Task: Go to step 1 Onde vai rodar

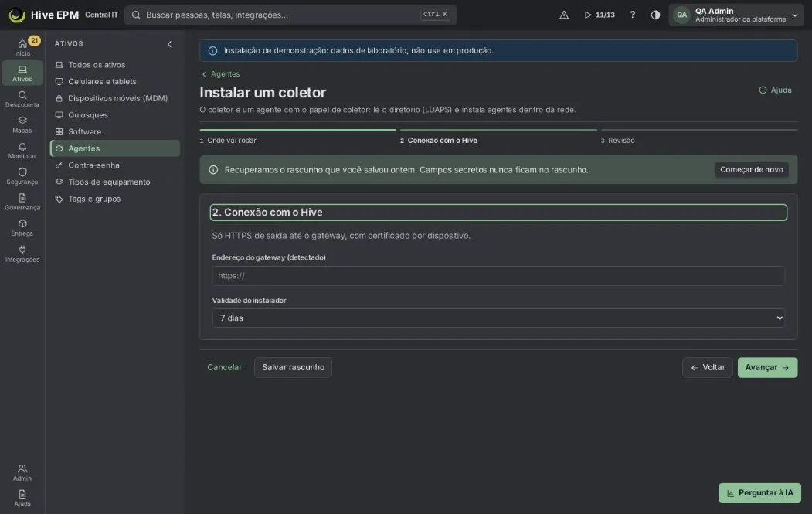Action: point(297,138)
